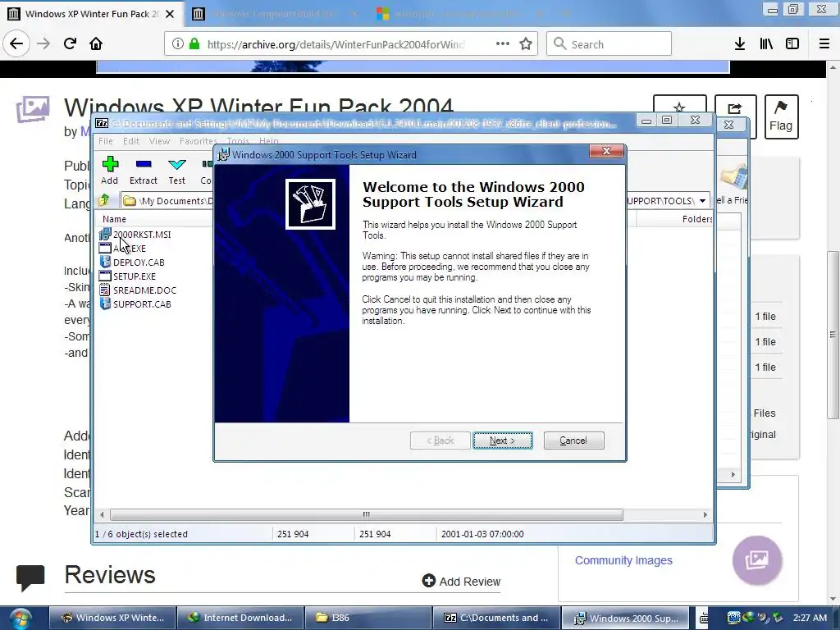
Task: Click the DEPLOY.CAB file icon
Action: pyautogui.click(x=105, y=262)
